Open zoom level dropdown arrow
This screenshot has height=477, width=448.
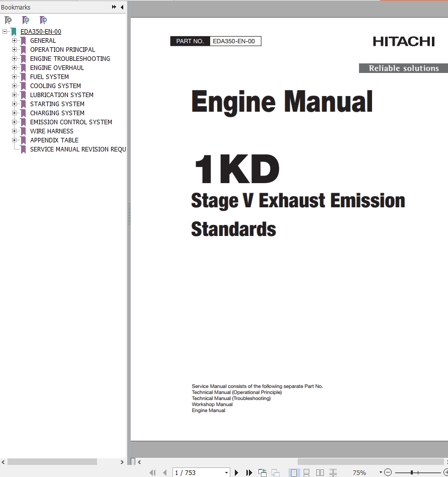(381, 472)
